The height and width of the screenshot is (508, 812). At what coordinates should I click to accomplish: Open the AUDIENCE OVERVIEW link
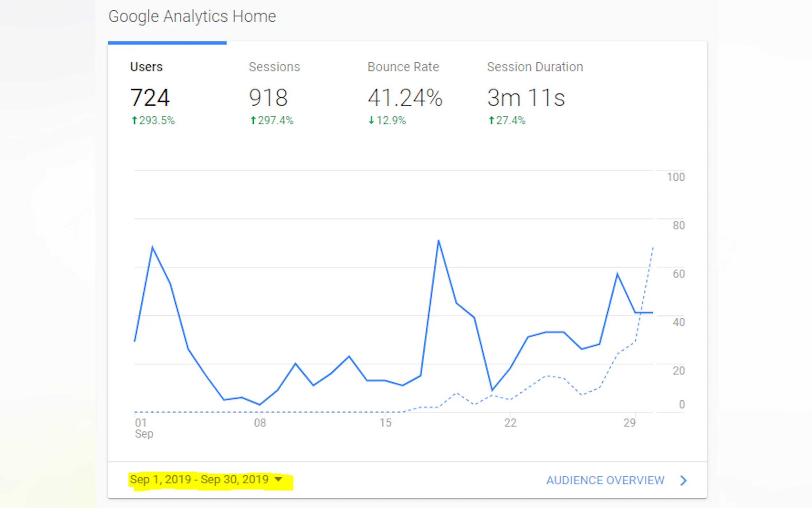(605, 480)
